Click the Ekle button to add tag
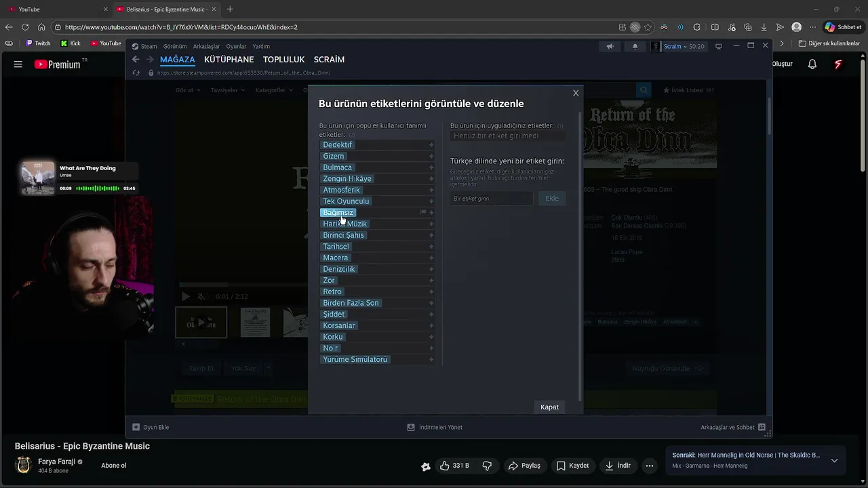 [552, 198]
